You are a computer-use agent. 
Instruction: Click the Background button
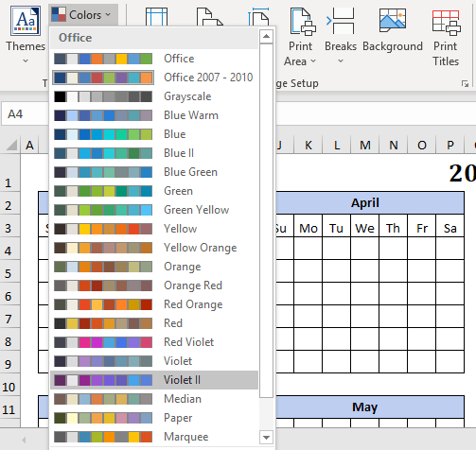coord(393,30)
